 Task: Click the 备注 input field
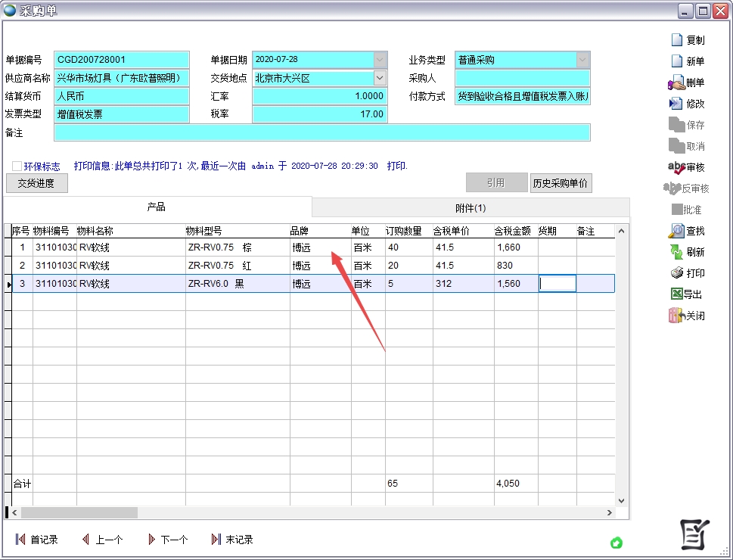click(x=321, y=132)
